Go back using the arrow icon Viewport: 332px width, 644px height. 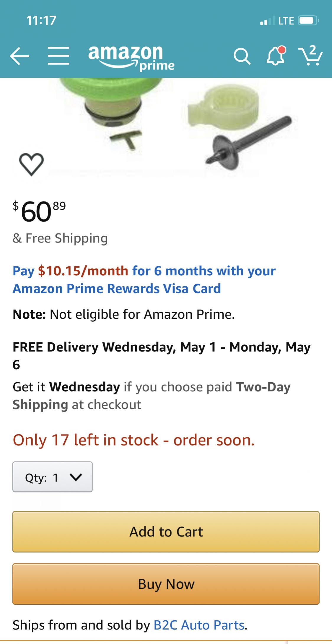[x=19, y=56]
